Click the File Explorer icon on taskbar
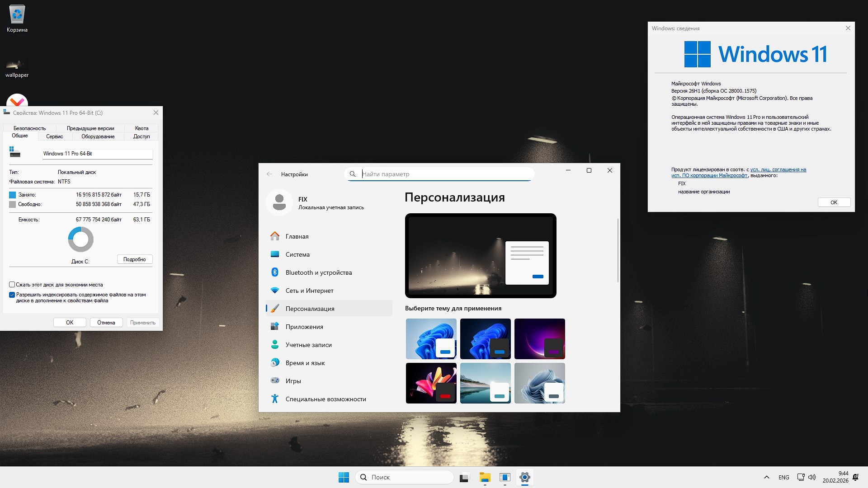868x488 pixels. 485,477
